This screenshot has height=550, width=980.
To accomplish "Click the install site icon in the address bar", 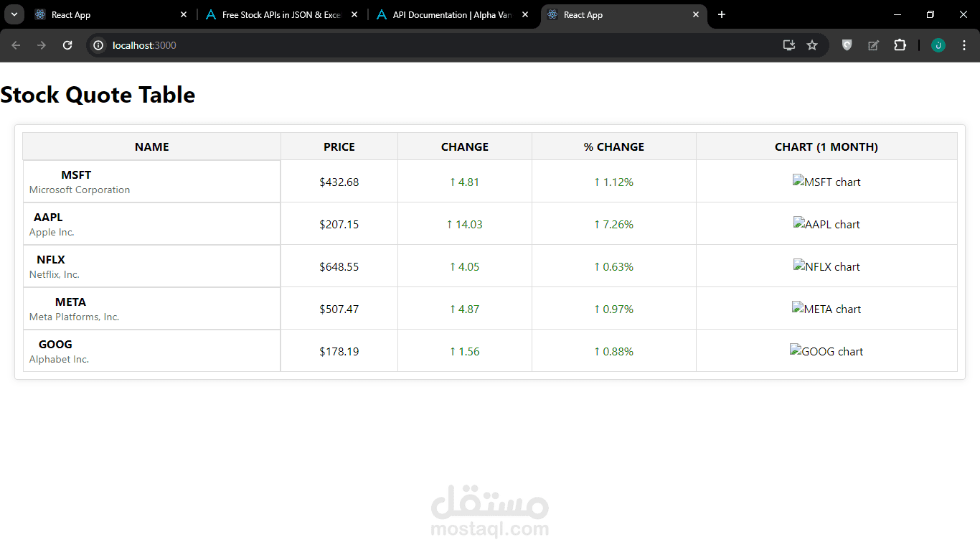I will [788, 45].
